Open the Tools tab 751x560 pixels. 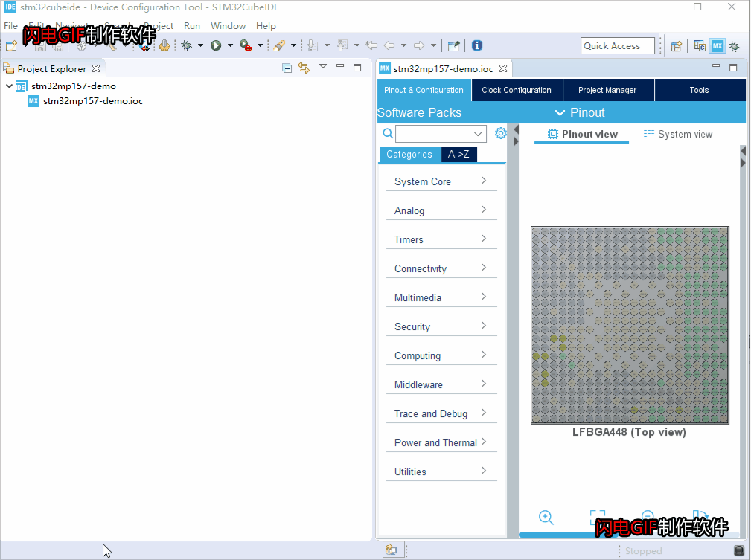[700, 90]
